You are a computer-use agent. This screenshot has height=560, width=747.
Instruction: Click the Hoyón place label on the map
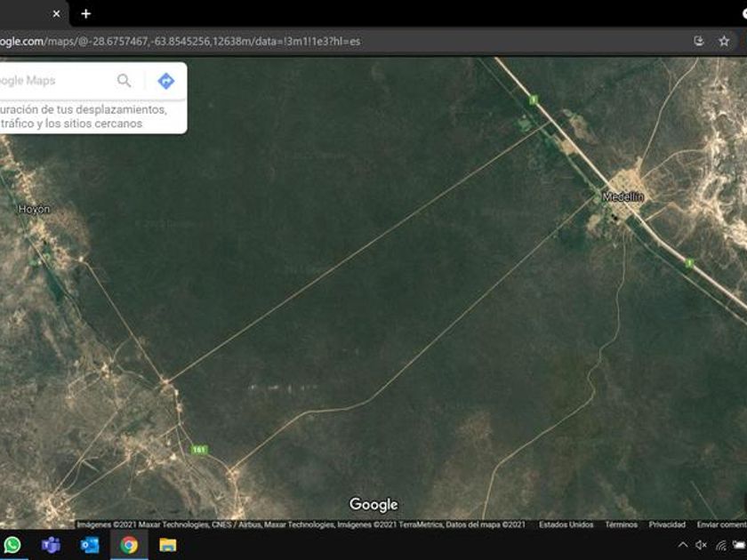click(x=35, y=209)
